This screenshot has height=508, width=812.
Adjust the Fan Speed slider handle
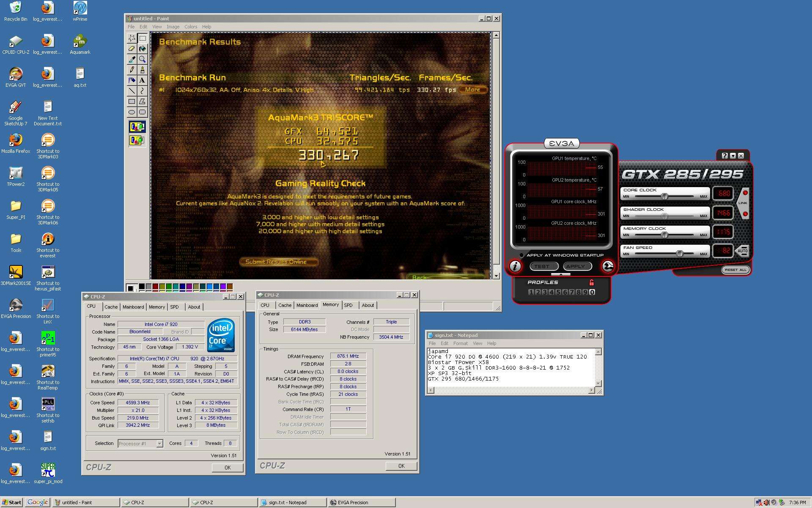pos(680,254)
